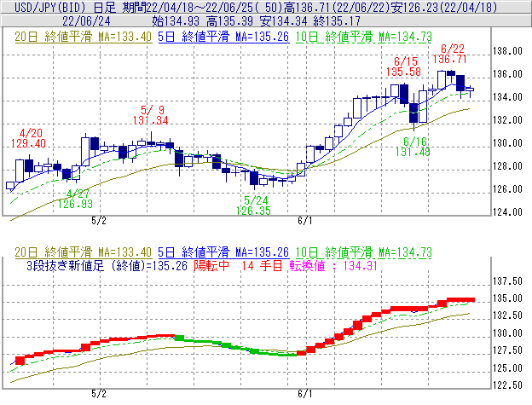Click the 6/1 date label under lower chart

[x=304, y=394]
